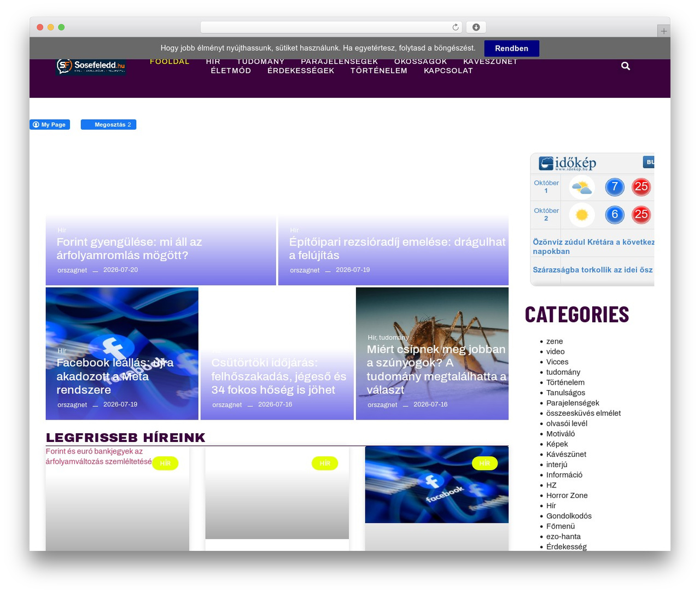Click the Időkép weather widget logo
The image size is (700, 593).
(x=567, y=163)
